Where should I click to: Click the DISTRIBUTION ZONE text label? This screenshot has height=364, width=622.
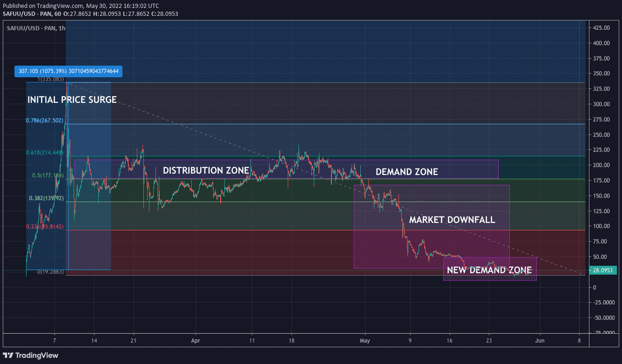pyautogui.click(x=206, y=170)
